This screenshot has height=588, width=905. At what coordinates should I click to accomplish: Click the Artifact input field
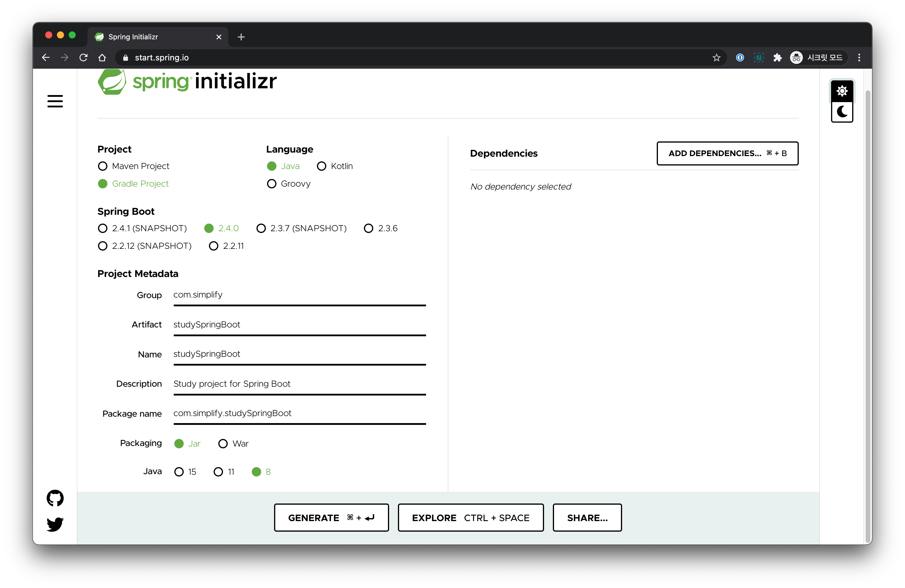click(x=299, y=325)
